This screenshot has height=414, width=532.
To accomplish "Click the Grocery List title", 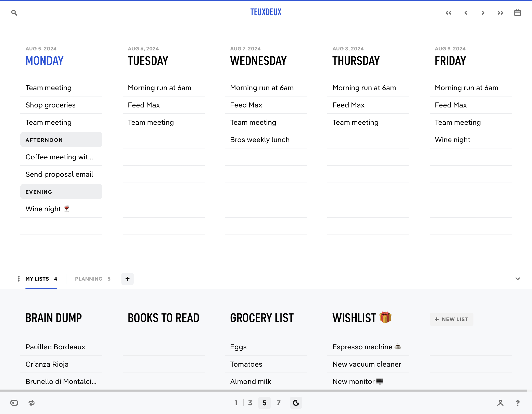I will 262,318.
